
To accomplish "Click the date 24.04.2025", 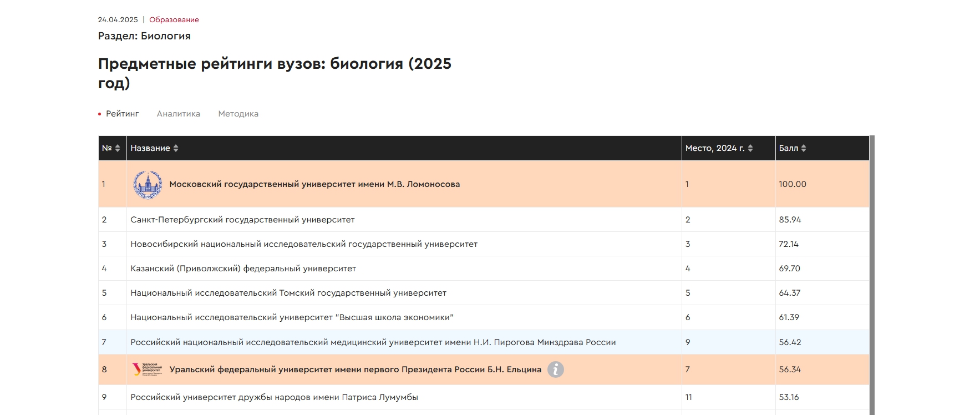I will pyautogui.click(x=118, y=19).
